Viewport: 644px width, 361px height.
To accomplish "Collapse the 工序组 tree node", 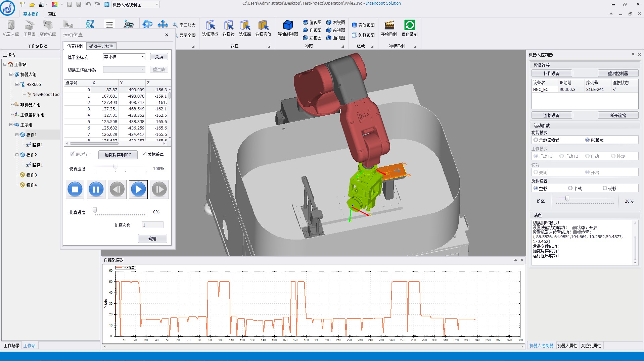I will coord(11,124).
